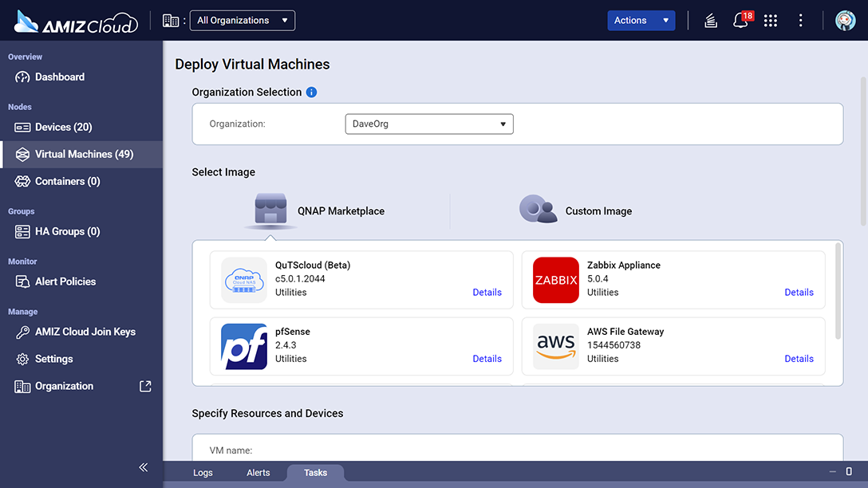The width and height of the screenshot is (868, 488).
Task: Open the Actions dropdown menu
Action: 641,20
